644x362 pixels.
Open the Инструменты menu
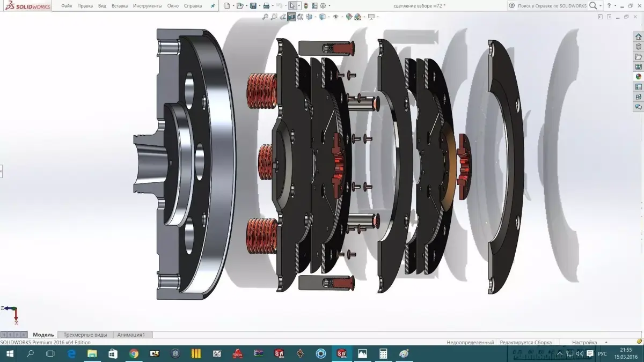[148, 6]
